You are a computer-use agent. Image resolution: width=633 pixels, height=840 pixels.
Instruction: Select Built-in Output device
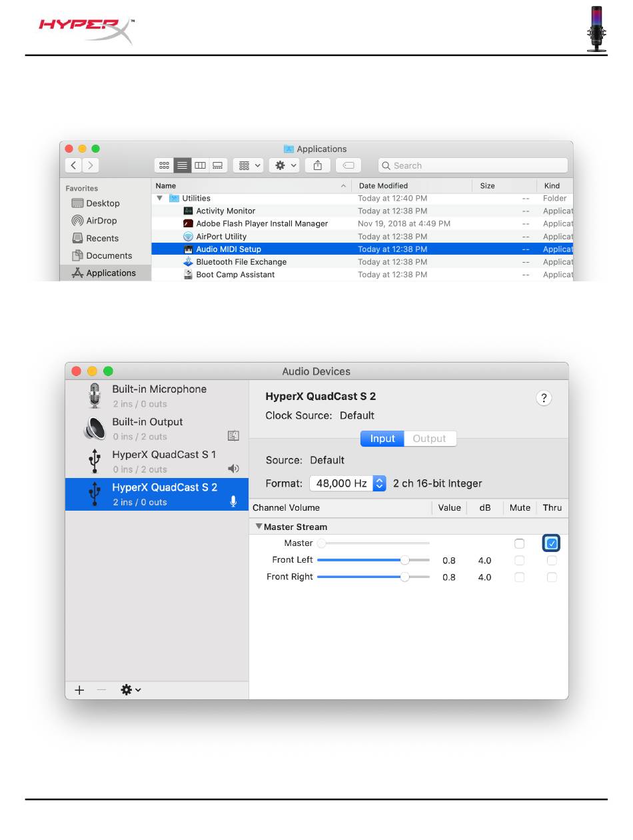pyautogui.click(x=157, y=429)
